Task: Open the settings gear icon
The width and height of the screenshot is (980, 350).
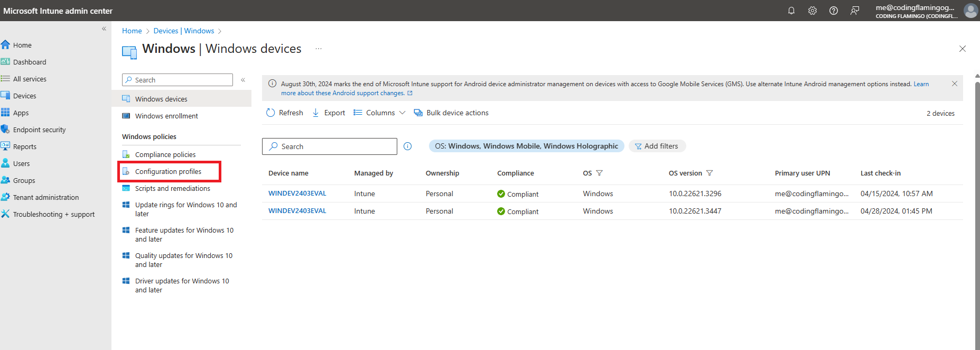Action: (813, 11)
